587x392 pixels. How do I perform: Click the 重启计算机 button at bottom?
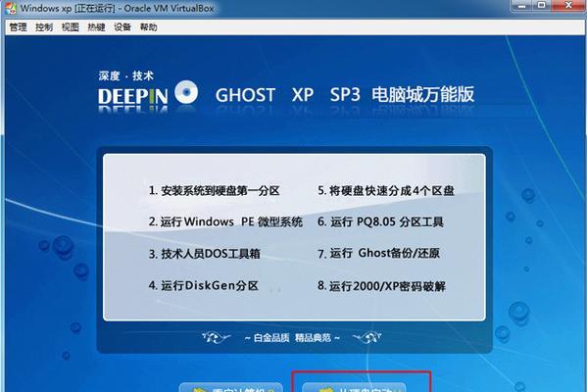230,387
